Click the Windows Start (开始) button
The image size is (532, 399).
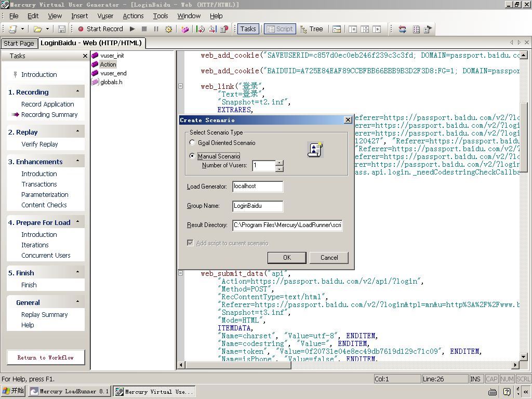tap(13, 391)
